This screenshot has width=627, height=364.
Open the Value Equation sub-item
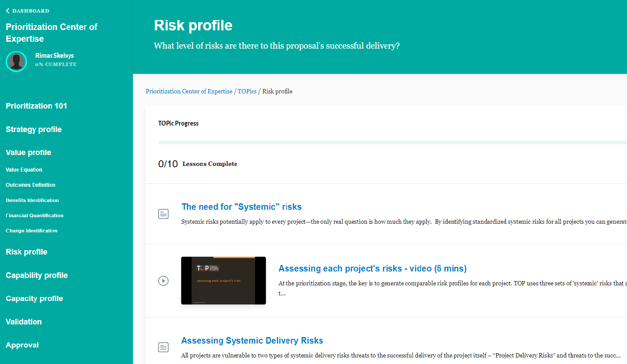(x=24, y=170)
